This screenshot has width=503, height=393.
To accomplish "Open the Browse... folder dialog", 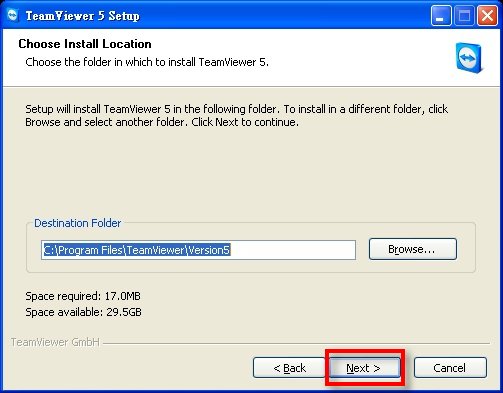I will (413, 249).
